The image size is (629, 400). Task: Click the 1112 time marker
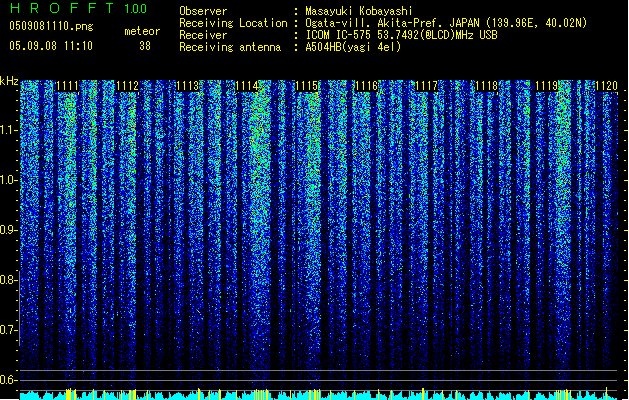[128, 86]
